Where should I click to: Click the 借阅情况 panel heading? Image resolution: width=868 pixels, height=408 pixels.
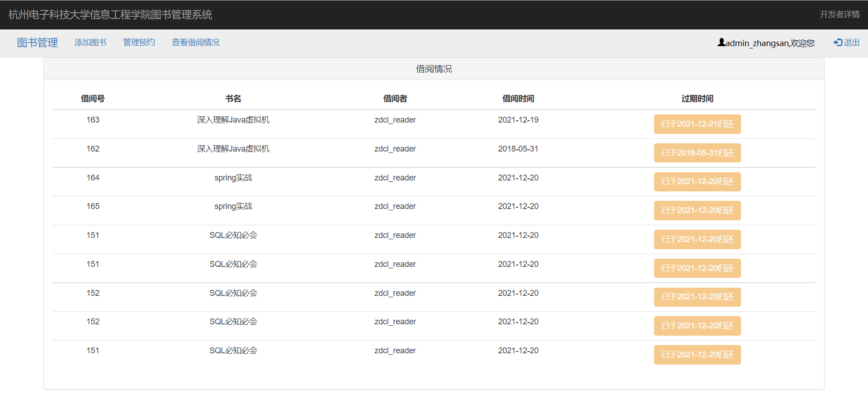[434, 69]
